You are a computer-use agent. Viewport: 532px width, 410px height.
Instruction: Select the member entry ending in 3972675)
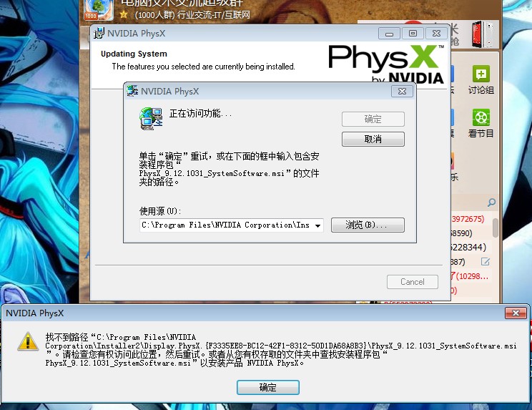tap(468, 219)
